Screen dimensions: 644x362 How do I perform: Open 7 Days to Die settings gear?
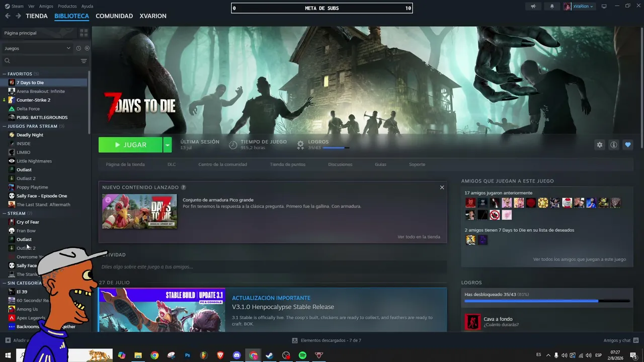[600, 145]
